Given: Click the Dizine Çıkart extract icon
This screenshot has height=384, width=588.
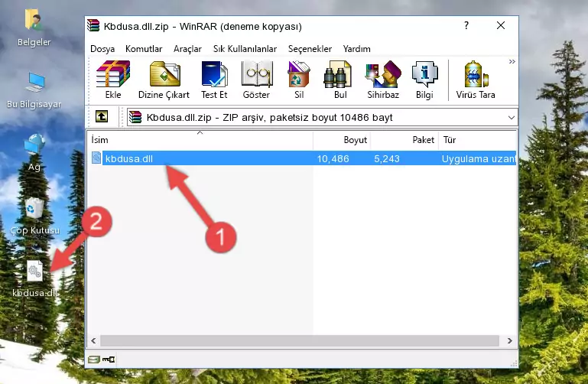Looking at the screenshot, I should click(164, 80).
